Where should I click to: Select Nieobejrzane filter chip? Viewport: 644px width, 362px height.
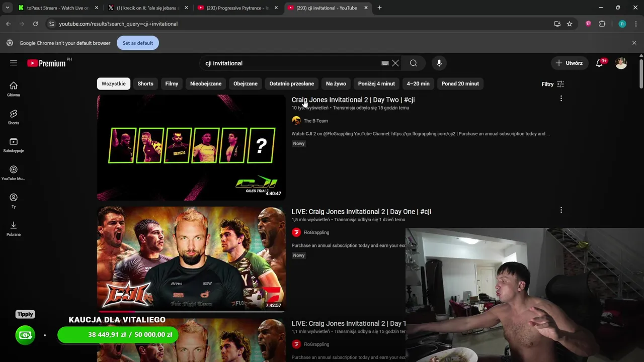[206, 83]
